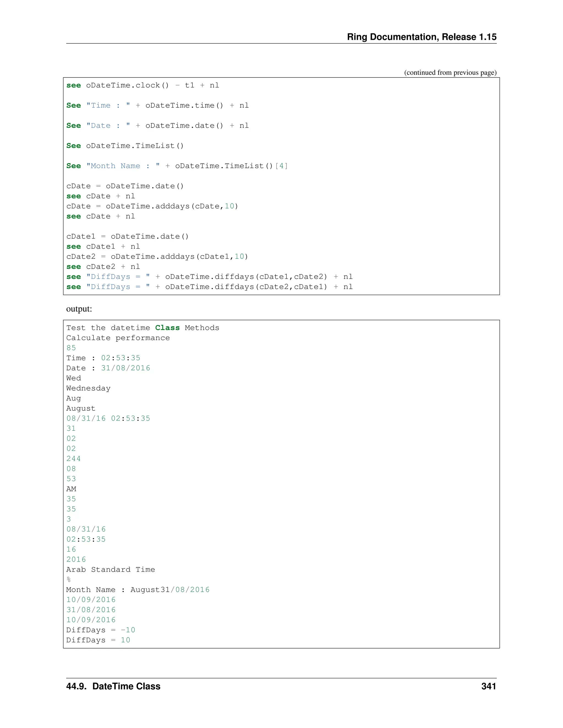Screen dimensions: 563x728
Task: Click the first adddays(cDate,10) line
Action: pos(152,206)
